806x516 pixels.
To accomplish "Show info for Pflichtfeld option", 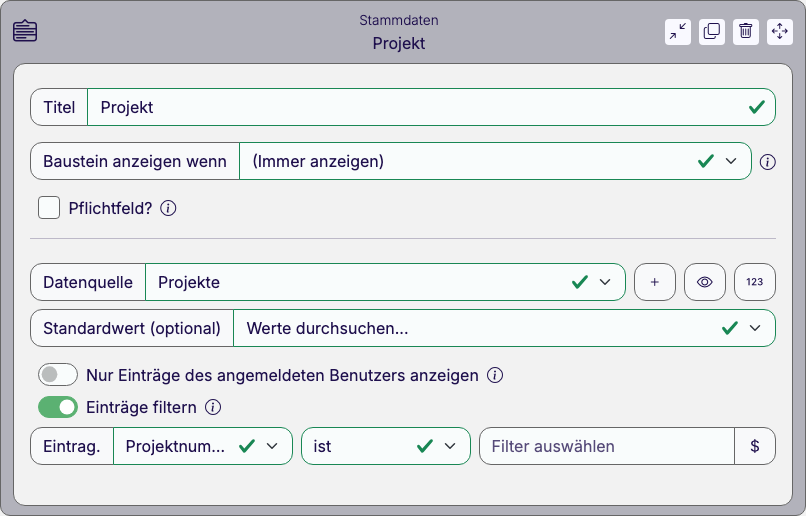I will click(x=168, y=208).
